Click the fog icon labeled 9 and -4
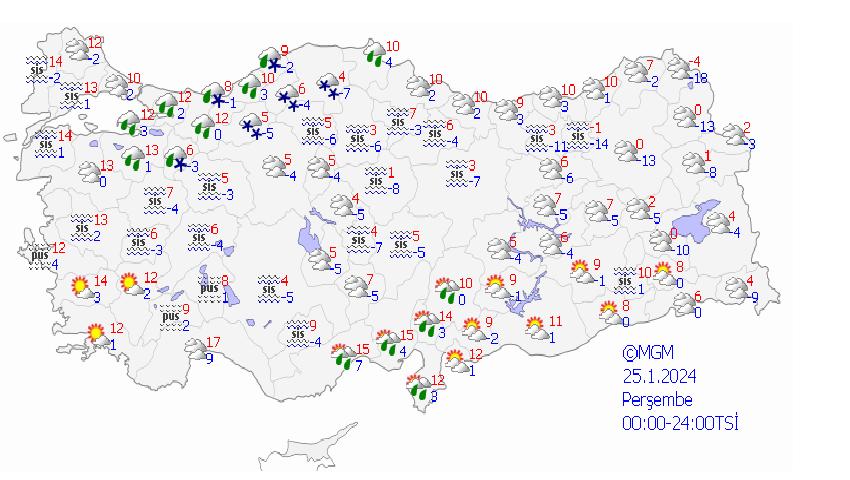Viewport: 850px width, 480px height. pos(298,334)
